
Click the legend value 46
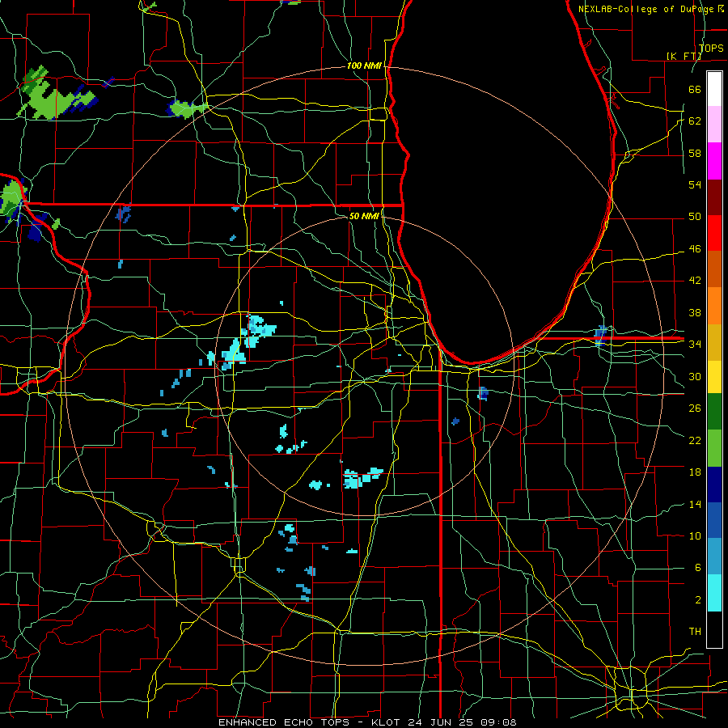pyautogui.click(x=695, y=249)
